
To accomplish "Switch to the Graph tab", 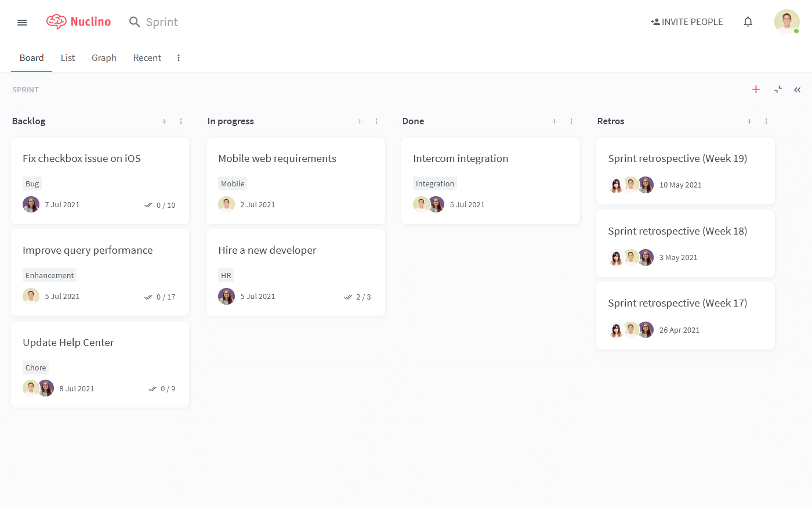I will 104,58.
